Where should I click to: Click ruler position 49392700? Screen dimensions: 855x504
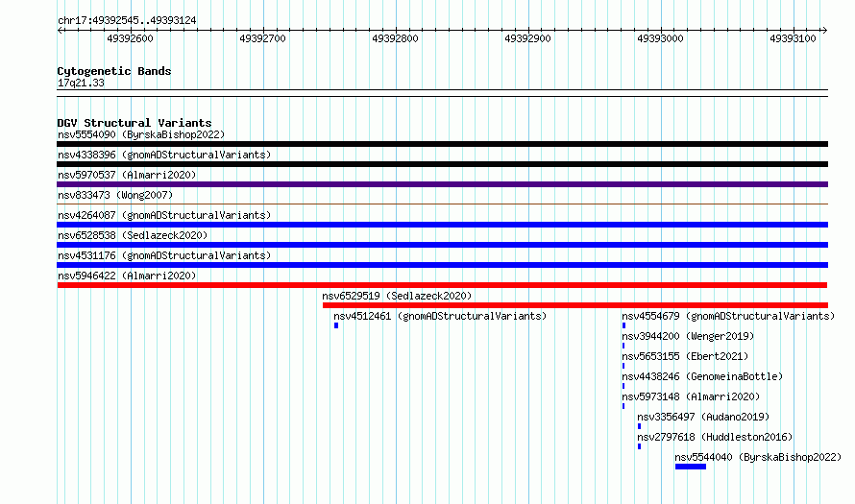pos(263,38)
